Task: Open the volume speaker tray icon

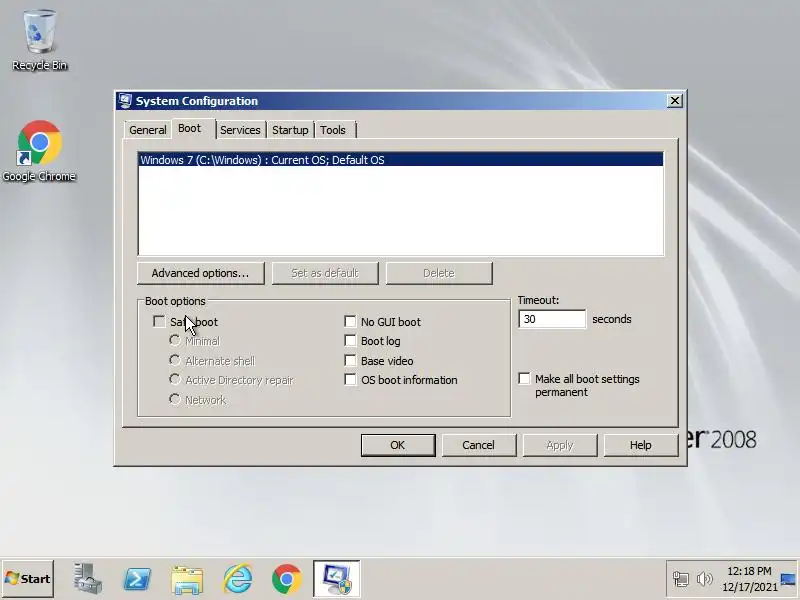Action: [x=705, y=579]
